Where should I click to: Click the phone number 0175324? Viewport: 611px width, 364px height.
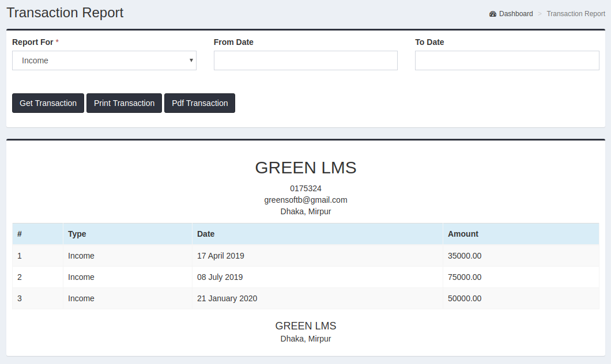tap(305, 188)
